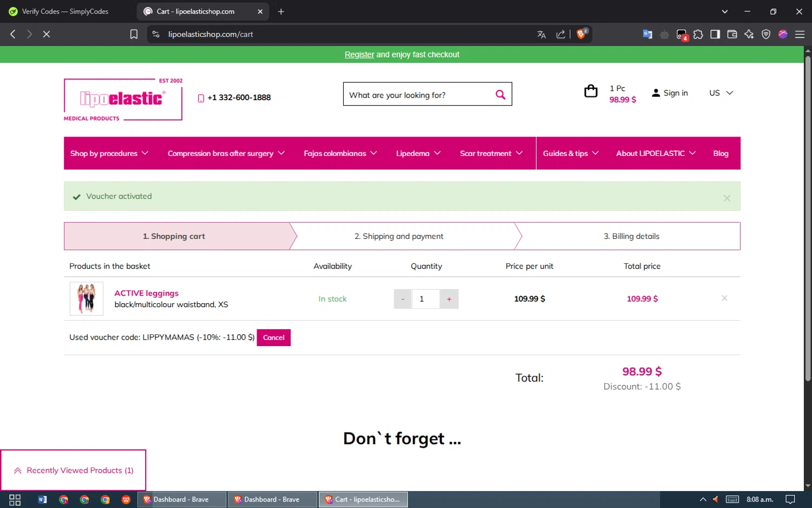Open the browser hamburger menu

[x=800, y=34]
